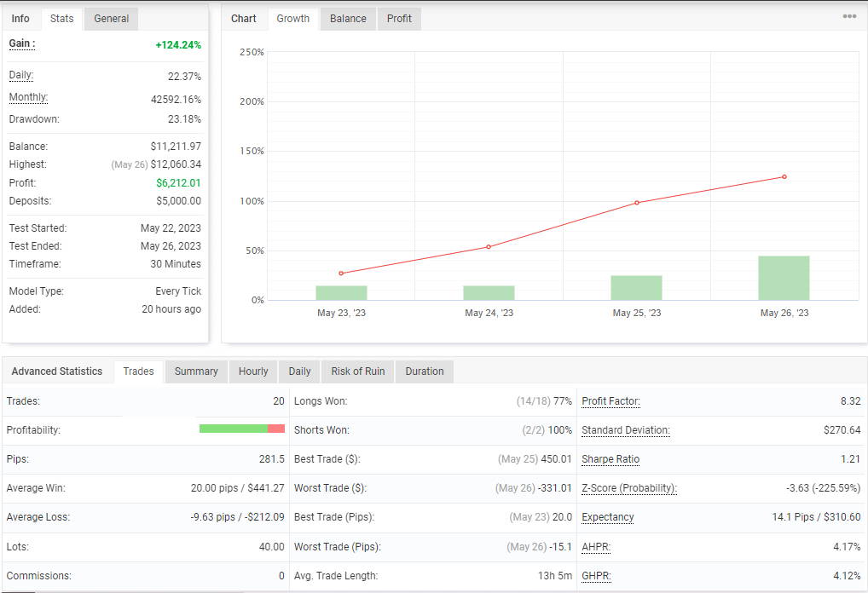This screenshot has width=868, height=593.
Task: Select the Info tab
Action: click(x=20, y=19)
